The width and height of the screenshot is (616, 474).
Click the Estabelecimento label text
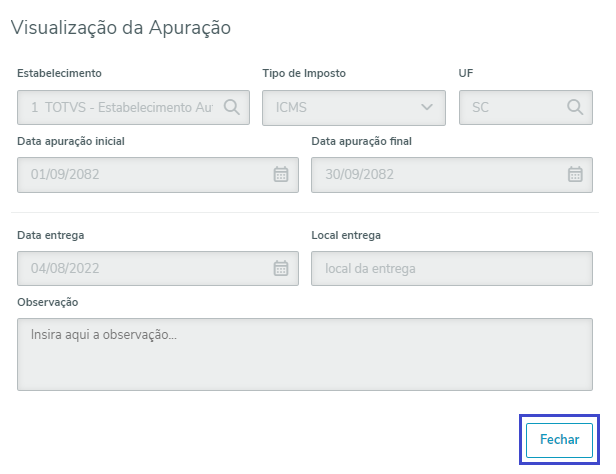coord(60,73)
